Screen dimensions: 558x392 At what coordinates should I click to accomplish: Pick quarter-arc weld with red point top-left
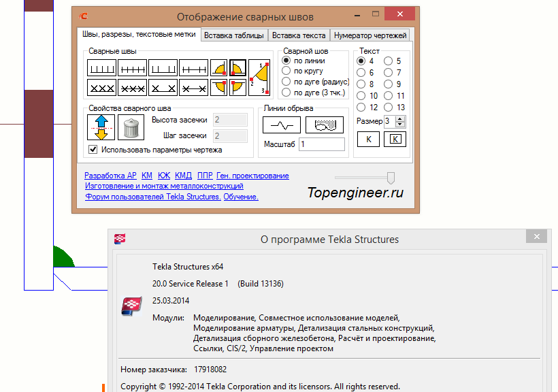[x=237, y=87]
